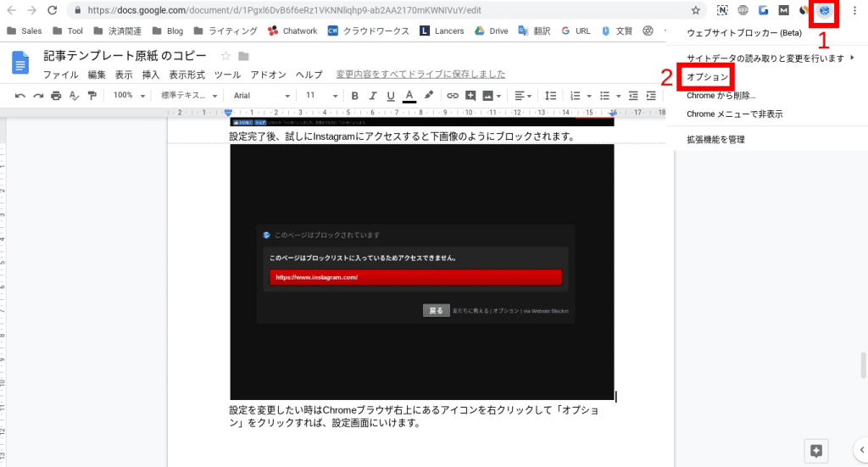This screenshot has width=868, height=467.
Task: Open the text color picker
Action: (409, 96)
